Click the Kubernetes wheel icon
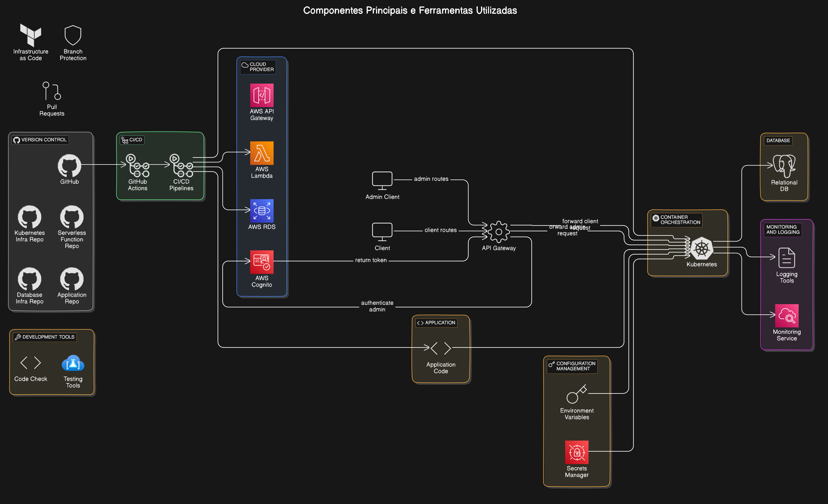The height and width of the screenshot is (504, 828). click(x=701, y=249)
